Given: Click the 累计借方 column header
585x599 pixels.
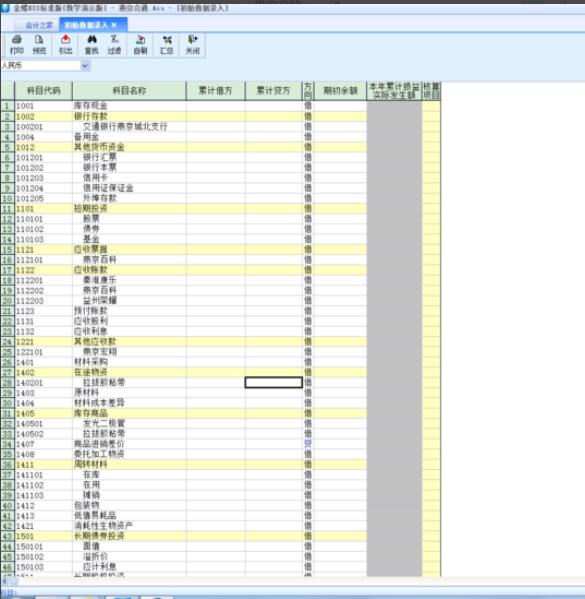Looking at the screenshot, I should pyautogui.click(x=216, y=91).
